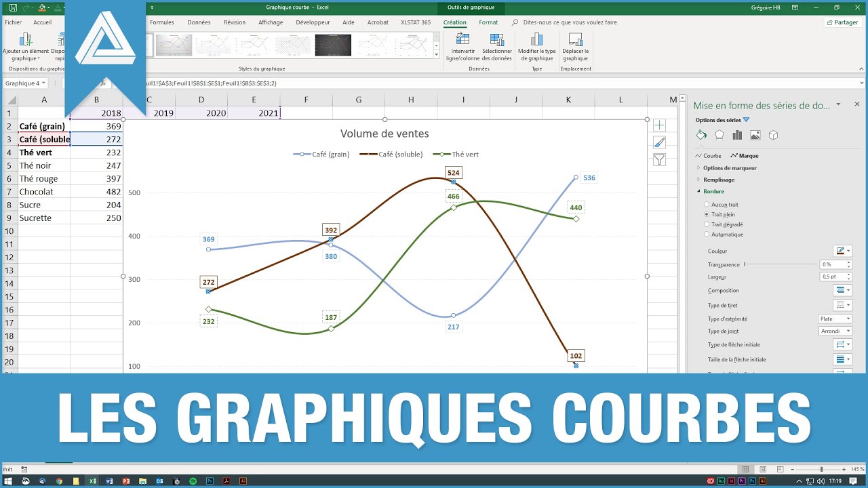The width and height of the screenshot is (868, 488).
Task: Switch to the Marque tab in pane
Action: 744,156
